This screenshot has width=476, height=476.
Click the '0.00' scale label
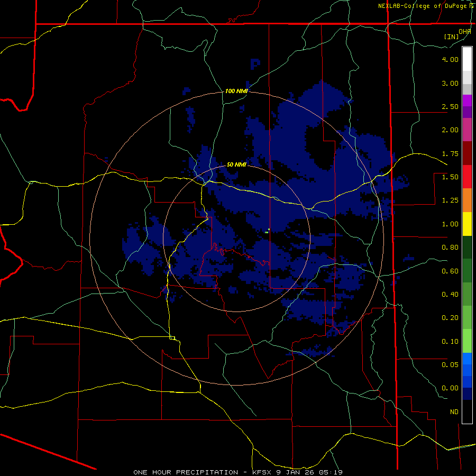(x=450, y=388)
